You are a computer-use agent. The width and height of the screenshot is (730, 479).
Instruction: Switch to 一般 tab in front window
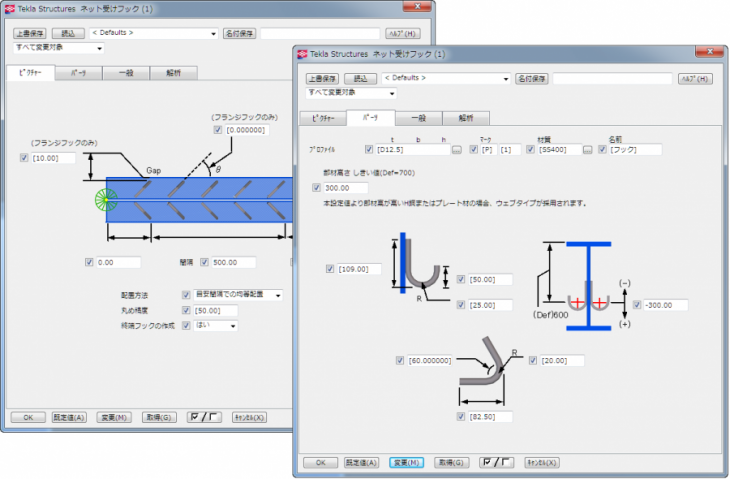point(419,118)
